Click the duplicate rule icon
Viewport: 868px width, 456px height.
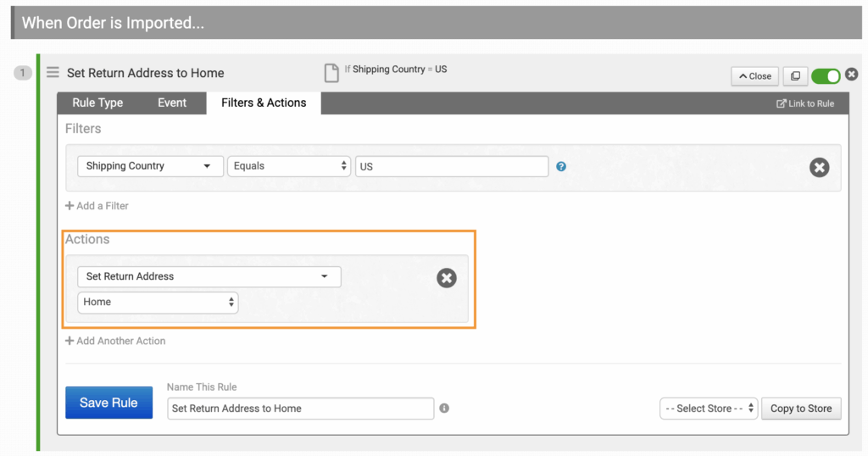[x=794, y=76]
